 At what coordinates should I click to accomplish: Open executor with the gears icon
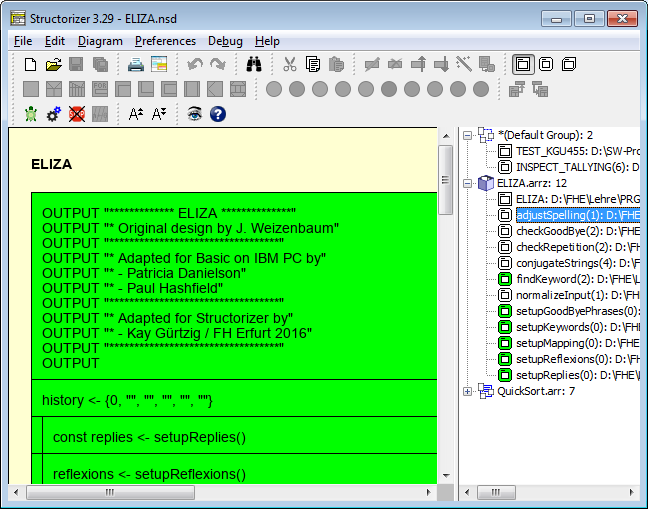[x=53, y=114]
